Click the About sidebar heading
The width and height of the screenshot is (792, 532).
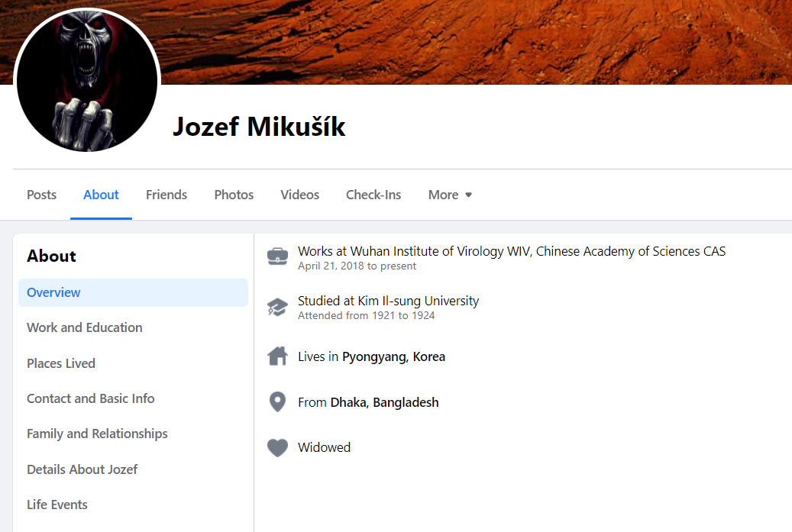tap(51, 256)
